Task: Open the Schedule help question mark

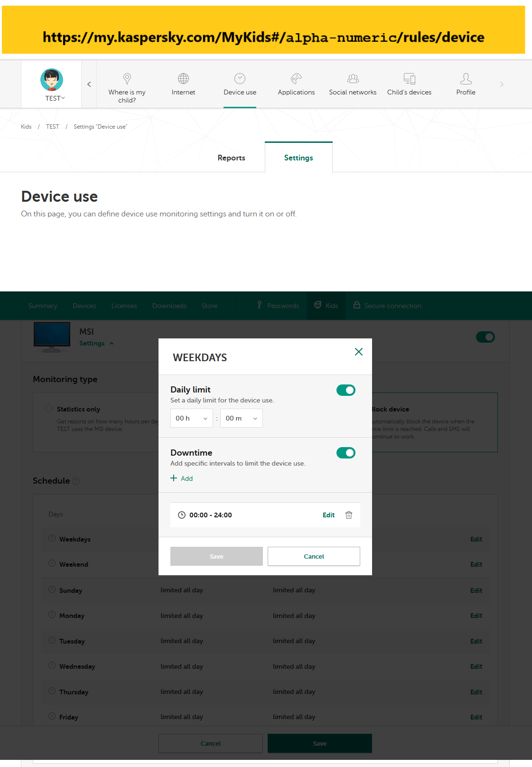Action: tap(76, 481)
